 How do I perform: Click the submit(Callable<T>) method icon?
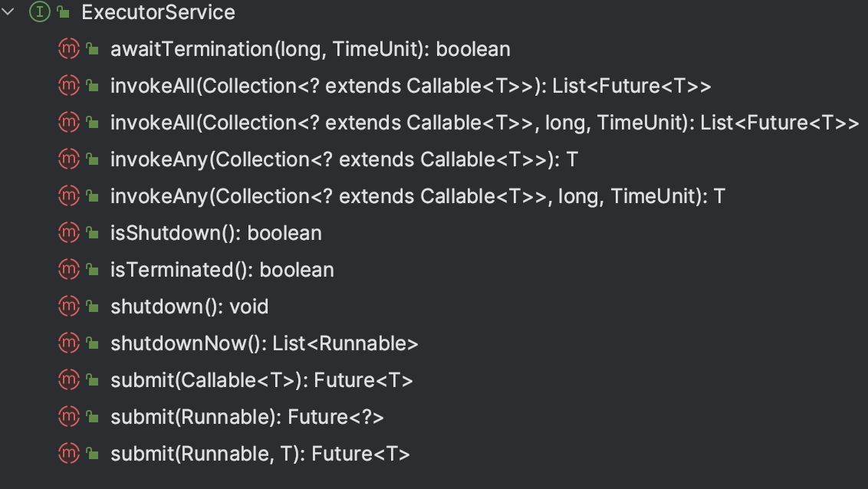(69, 380)
